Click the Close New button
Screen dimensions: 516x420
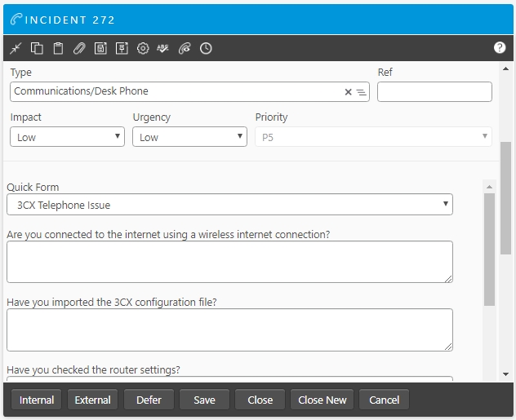pyautogui.click(x=322, y=400)
